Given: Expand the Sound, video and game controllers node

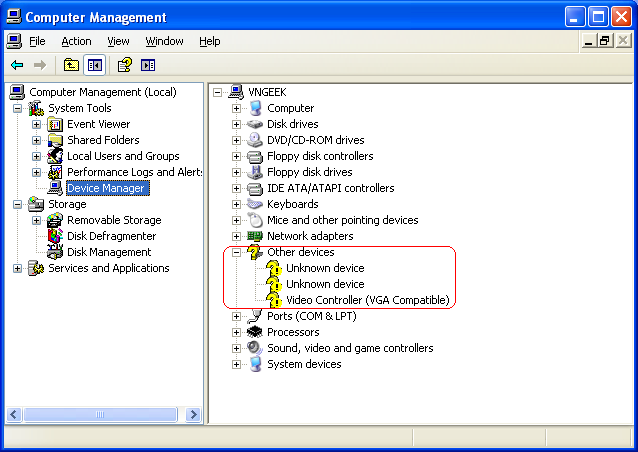Looking at the screenshot, I should point(236,348).
